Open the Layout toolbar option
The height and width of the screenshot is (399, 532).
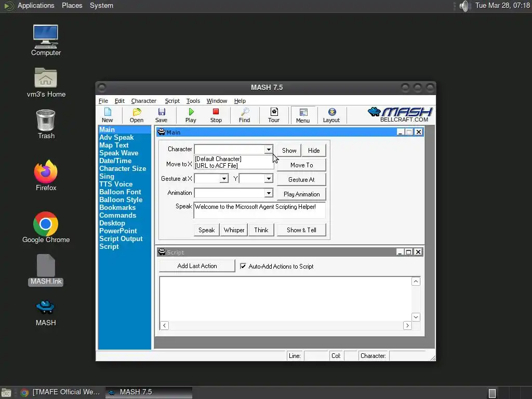331,115
